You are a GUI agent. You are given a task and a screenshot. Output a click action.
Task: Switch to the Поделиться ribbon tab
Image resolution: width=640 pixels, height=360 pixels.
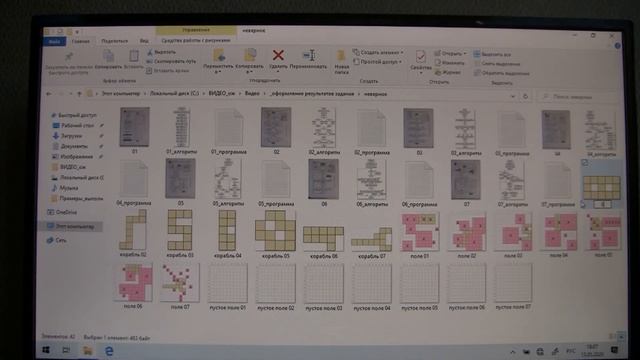(114, 41)
